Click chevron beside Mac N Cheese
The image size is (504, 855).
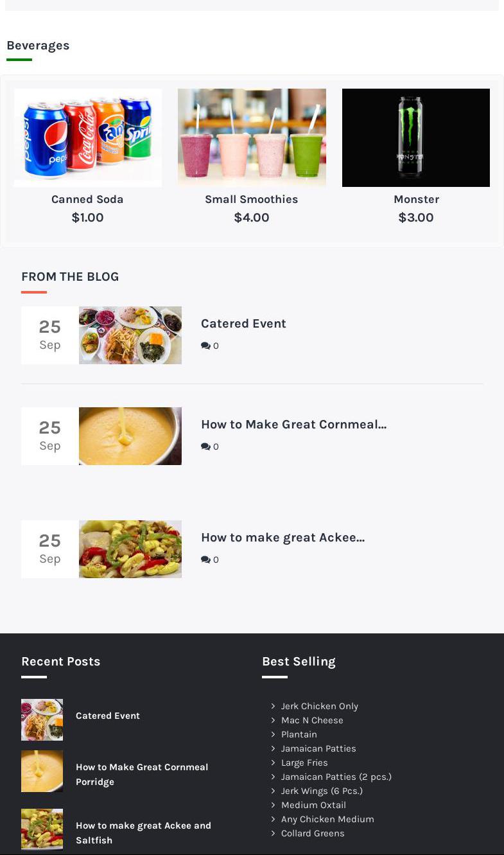[273, 720]
